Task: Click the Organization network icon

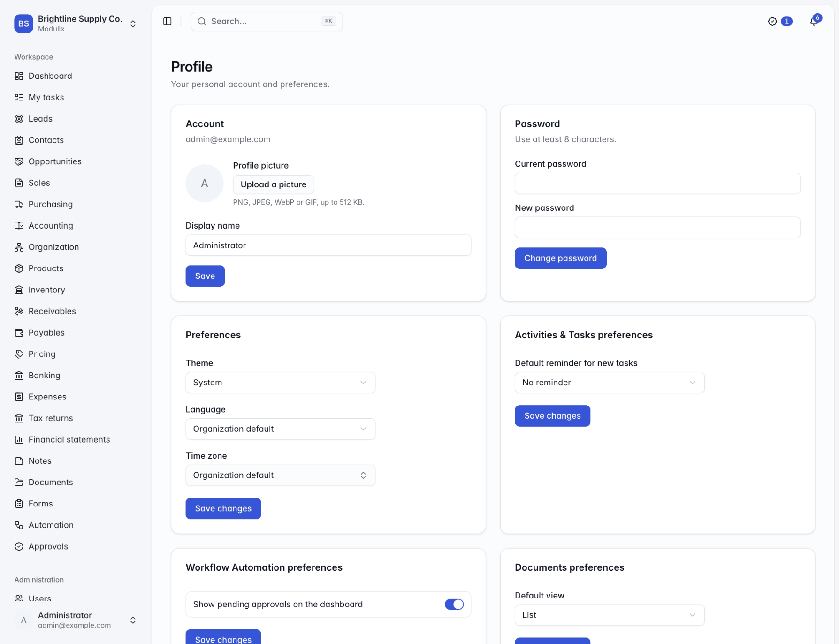Action: [19, 247]
